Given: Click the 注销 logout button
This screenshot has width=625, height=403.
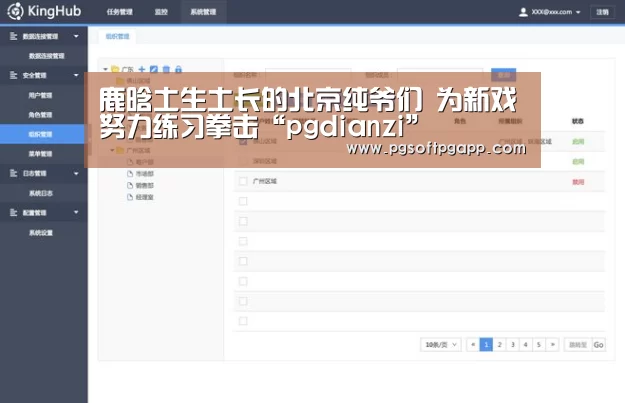Looking at the screenshot, I should (x=602, y=12).
